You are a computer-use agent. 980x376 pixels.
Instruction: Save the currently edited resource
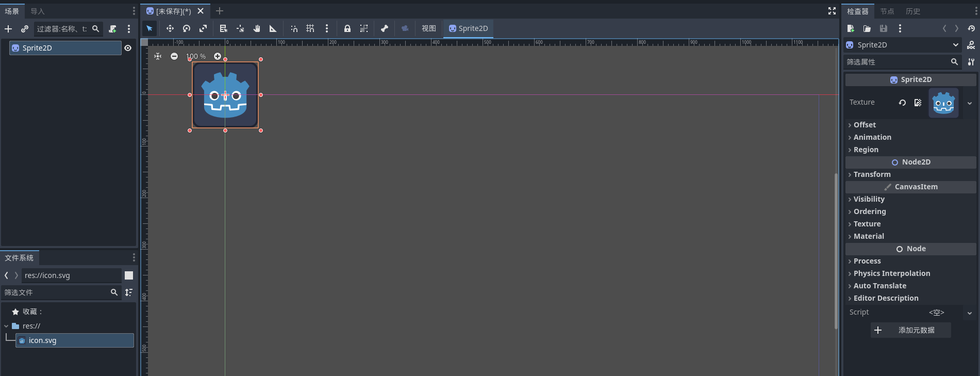pos(884,28)
